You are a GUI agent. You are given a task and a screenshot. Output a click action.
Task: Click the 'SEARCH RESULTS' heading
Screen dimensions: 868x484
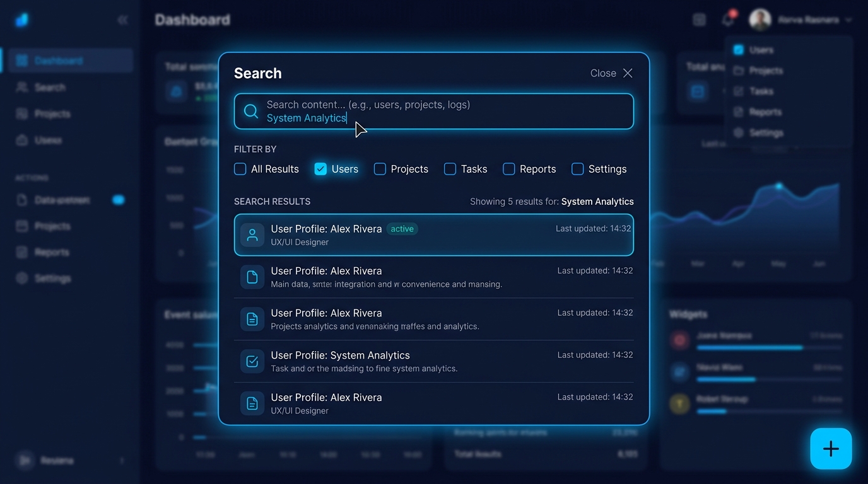[272, 202]
